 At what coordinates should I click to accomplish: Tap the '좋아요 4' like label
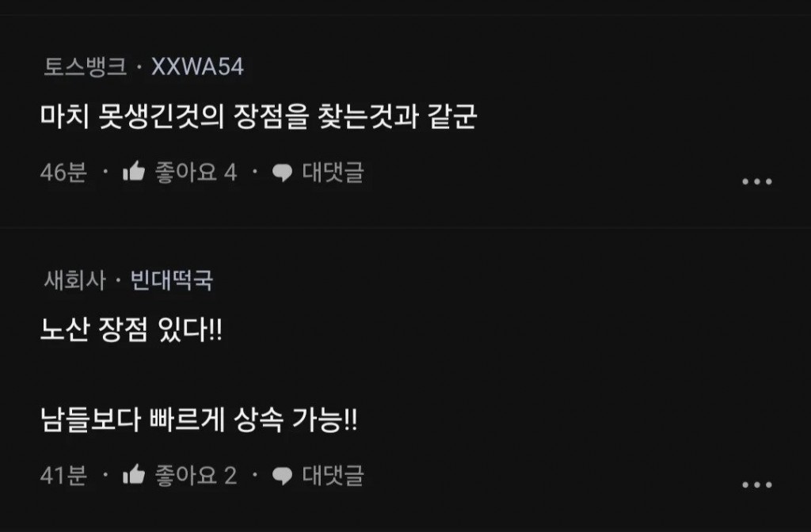(196, 172)
